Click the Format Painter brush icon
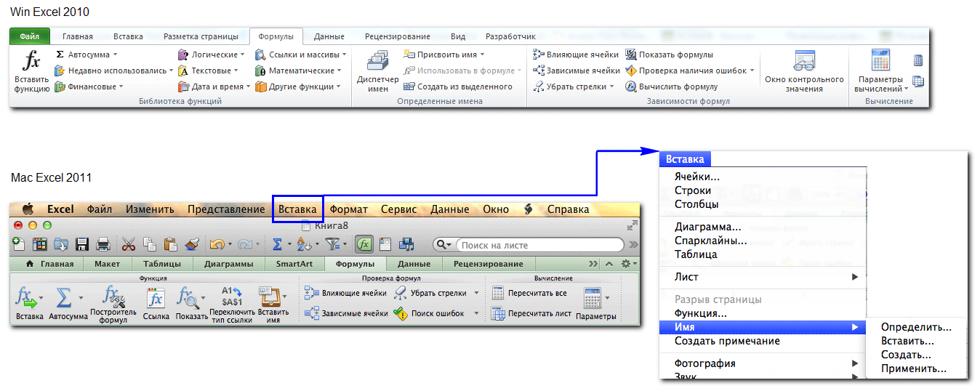980x391 pixels. click(192, 244)
